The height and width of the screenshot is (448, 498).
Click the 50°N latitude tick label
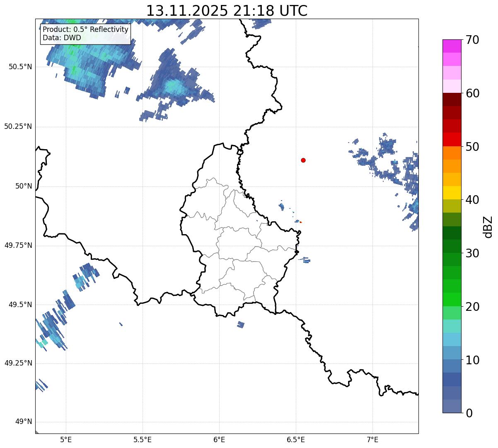coord(23,186)
